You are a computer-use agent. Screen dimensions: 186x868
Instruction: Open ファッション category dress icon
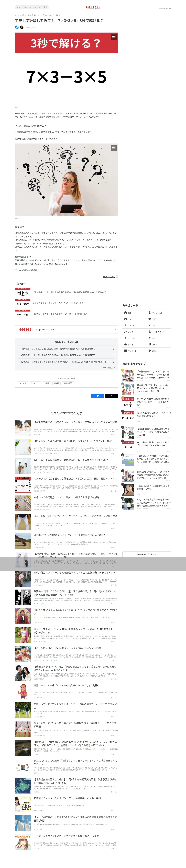click(150, 313)
